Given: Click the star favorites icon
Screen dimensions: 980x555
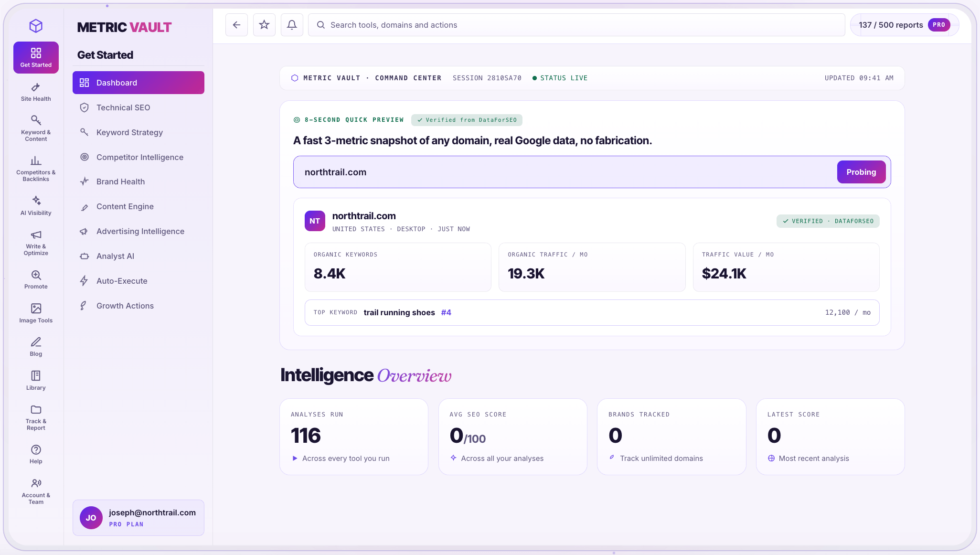Looking at the screenshot, I should pos(264,25).
